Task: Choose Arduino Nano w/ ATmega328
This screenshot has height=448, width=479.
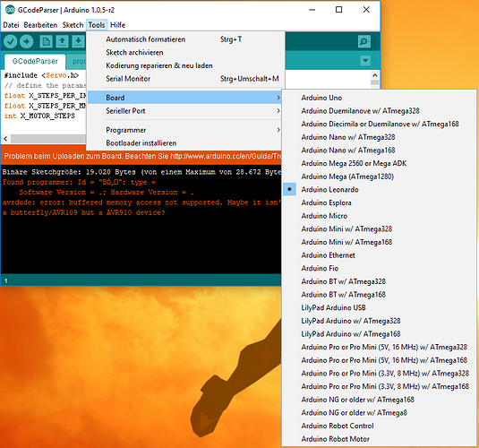Action: click(380, 137)
